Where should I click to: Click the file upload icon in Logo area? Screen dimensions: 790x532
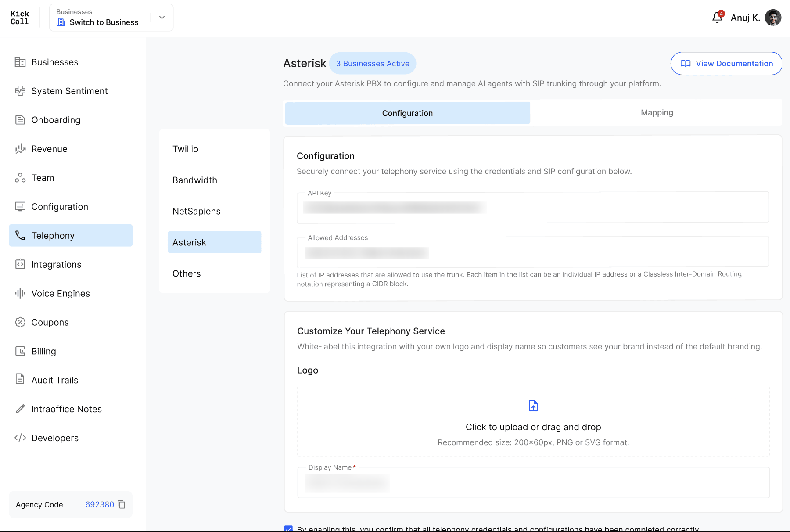533,406
